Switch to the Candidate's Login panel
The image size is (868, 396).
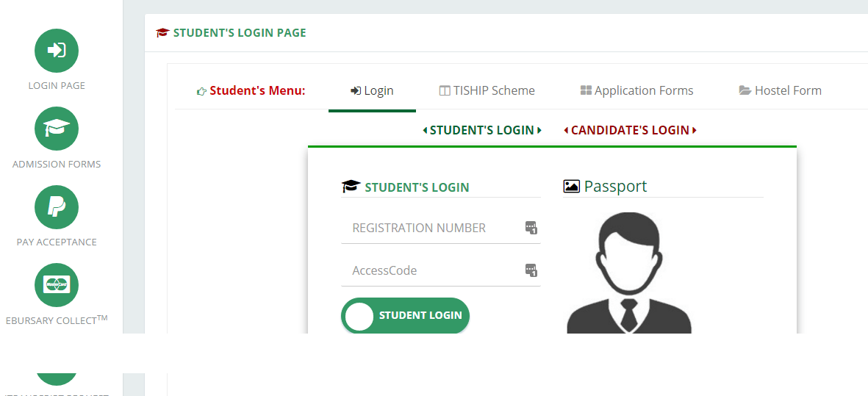click(x=630, y=131)
